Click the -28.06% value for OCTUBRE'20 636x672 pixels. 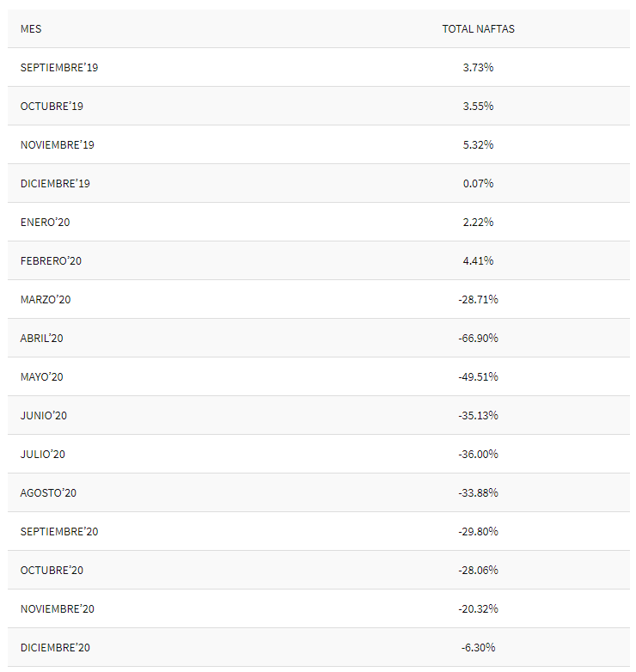[478, 571]
